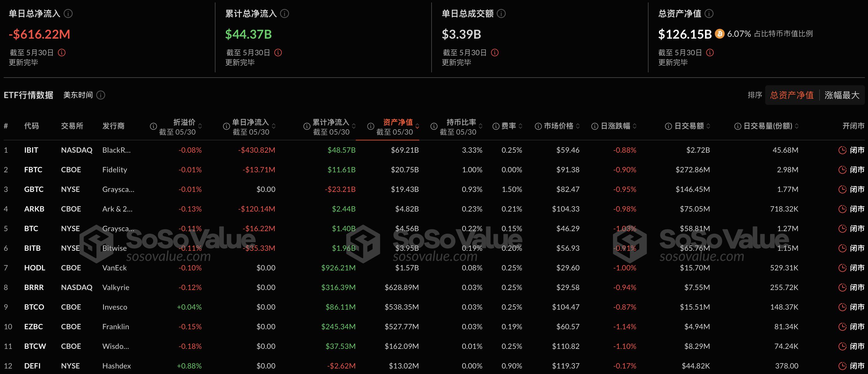868x374 pixels.
Task: Sort by 日涨跌幅 column arrows
Action: [x=635, y=126]
